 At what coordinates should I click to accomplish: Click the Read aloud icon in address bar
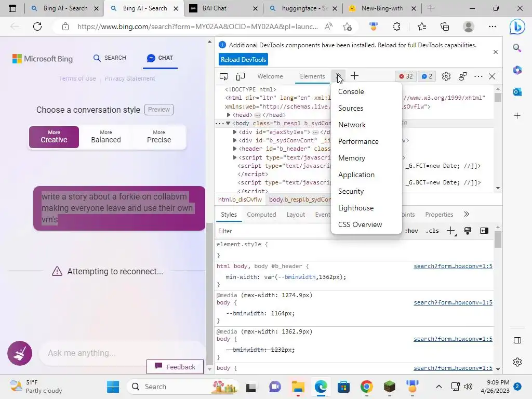(x=328, y=26)
